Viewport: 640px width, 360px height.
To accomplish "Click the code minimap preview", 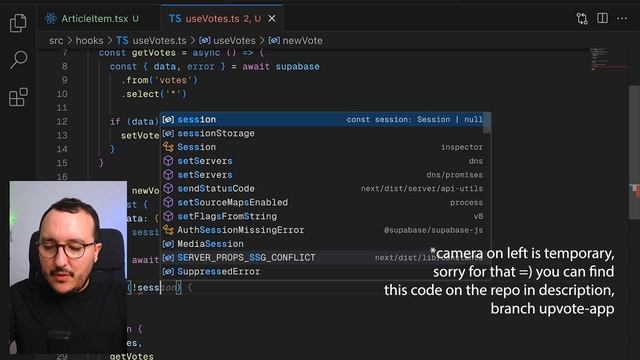I will coord(607,59).
